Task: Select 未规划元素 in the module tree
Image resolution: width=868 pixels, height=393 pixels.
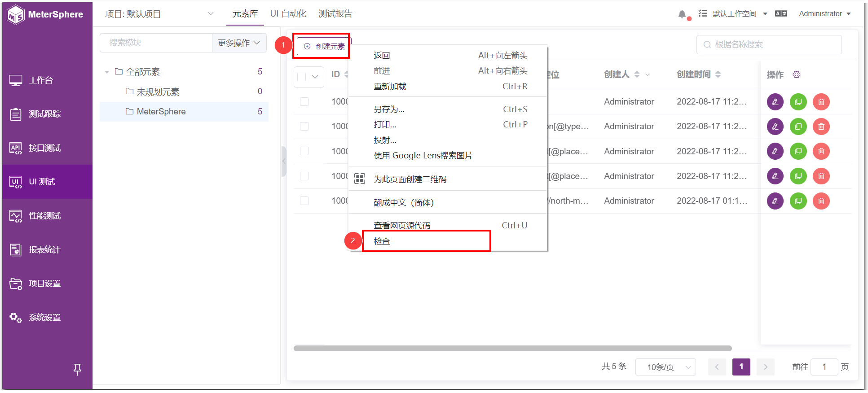Action: coord(184,92)
